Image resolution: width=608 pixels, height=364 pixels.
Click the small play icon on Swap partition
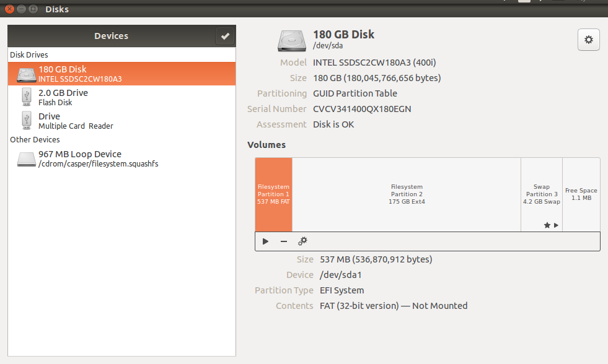[556, 225]
